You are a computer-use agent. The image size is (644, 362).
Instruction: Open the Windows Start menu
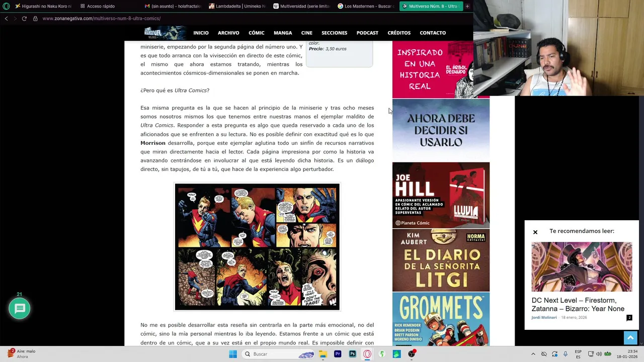(x=233, y=354)
